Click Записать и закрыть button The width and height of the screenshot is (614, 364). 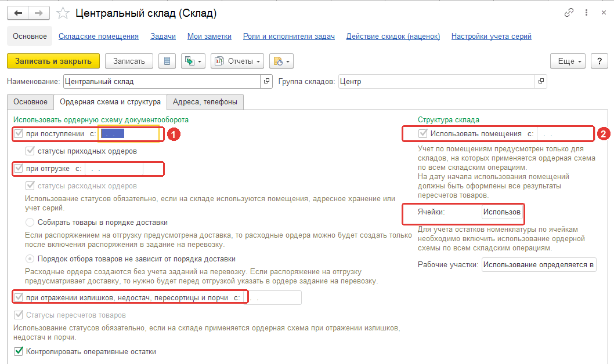tap(53, 61)
